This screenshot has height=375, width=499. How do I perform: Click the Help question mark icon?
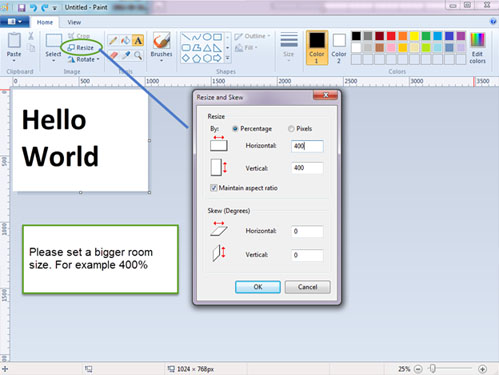tap(493, 22)
